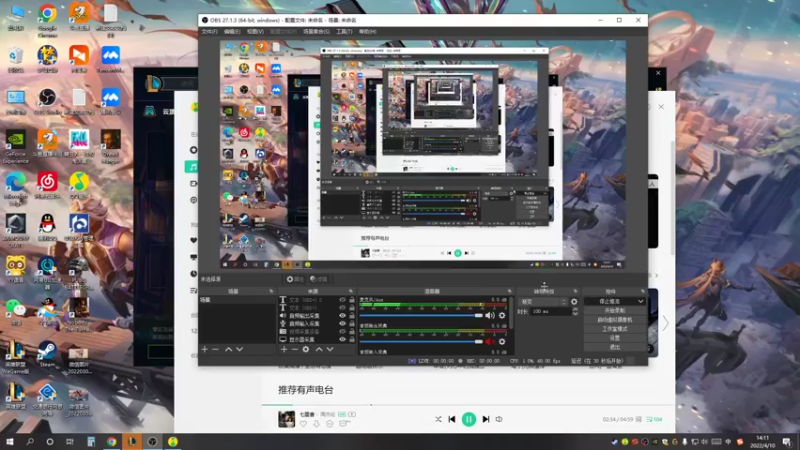This screenshot has width=800, height=450.
Task: Pop out the scene transitions dock with its header icon
Action: tap(576, 291)
